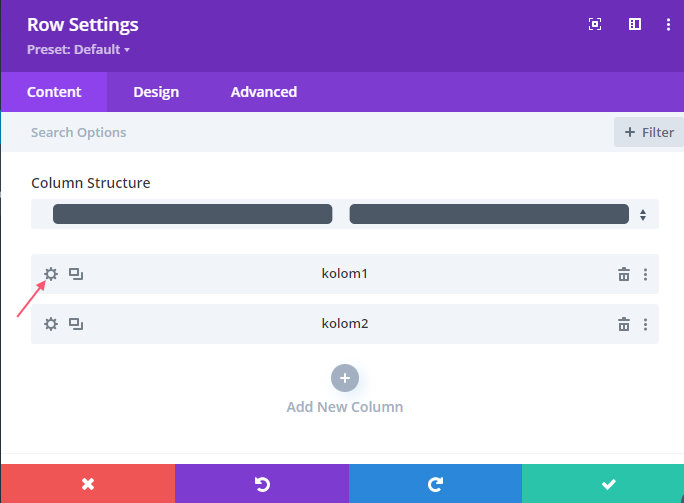Expand modal to fullscreen view
Screen dimensions: 684x503
[x=595, y=24]
